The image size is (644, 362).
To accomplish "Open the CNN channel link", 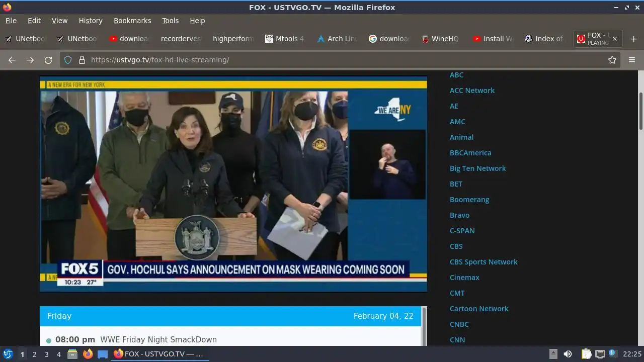I will 457,340.
